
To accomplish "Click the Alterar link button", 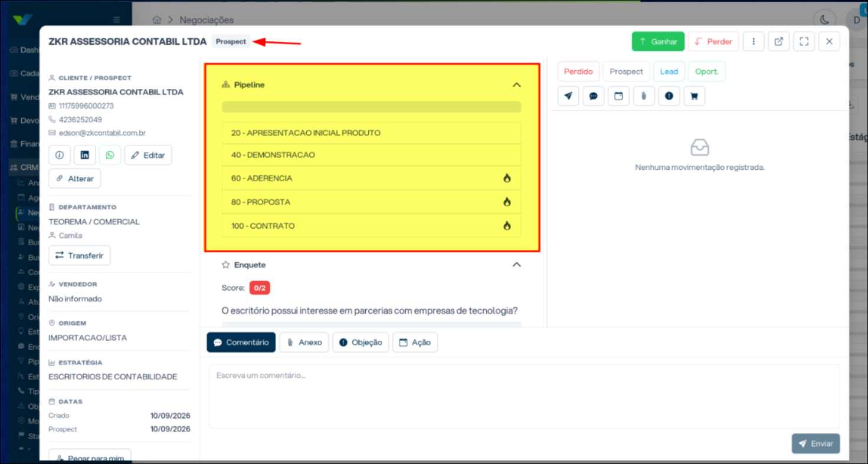I will [x=75, y=179].
